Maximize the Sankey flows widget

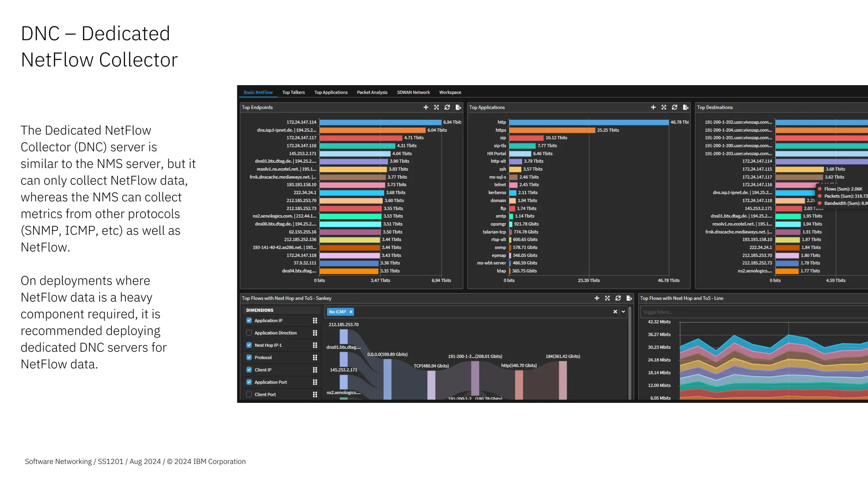(607, 298)
